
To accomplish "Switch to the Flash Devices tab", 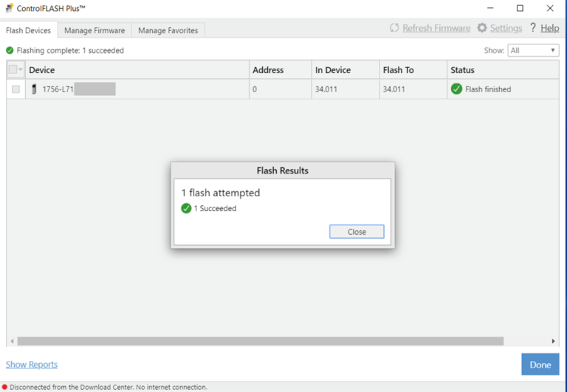I will pyautogui.click(x=28, y=30).
